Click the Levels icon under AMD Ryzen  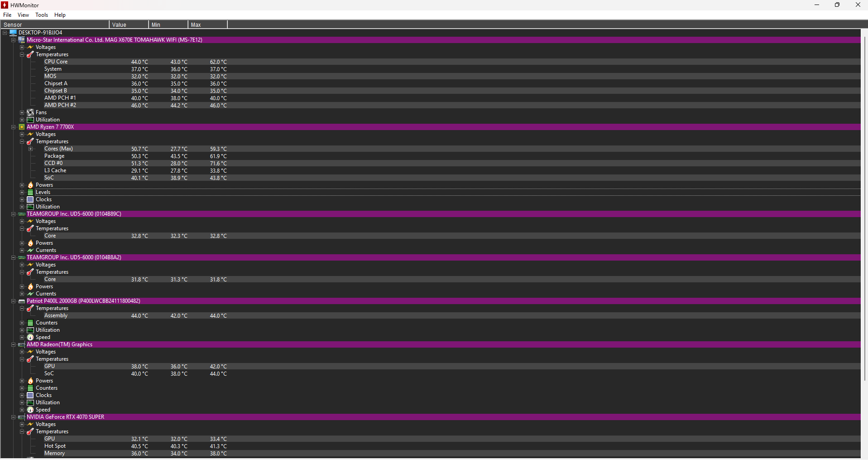click(30, 192)
